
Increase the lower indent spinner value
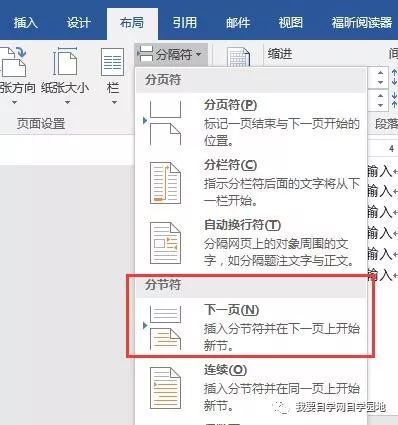point(380,96)
